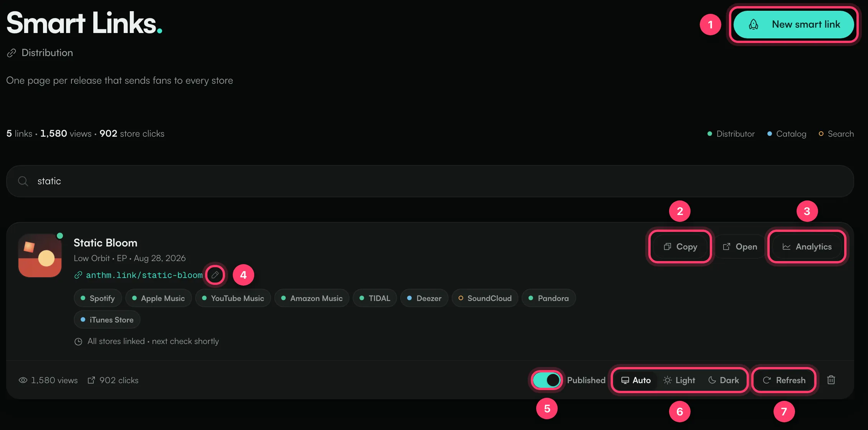Click the Distribution breadcrumb link
Viewport: 868px width, 430px height.
point(47,53)
